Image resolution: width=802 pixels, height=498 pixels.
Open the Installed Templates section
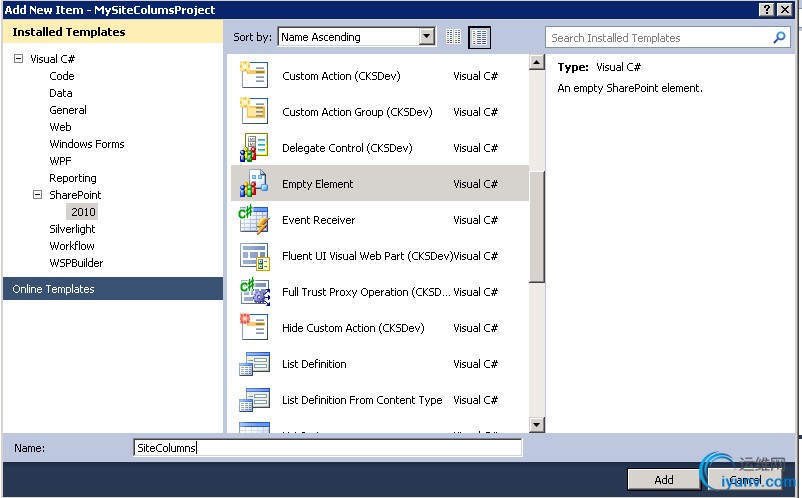(113, 32)
